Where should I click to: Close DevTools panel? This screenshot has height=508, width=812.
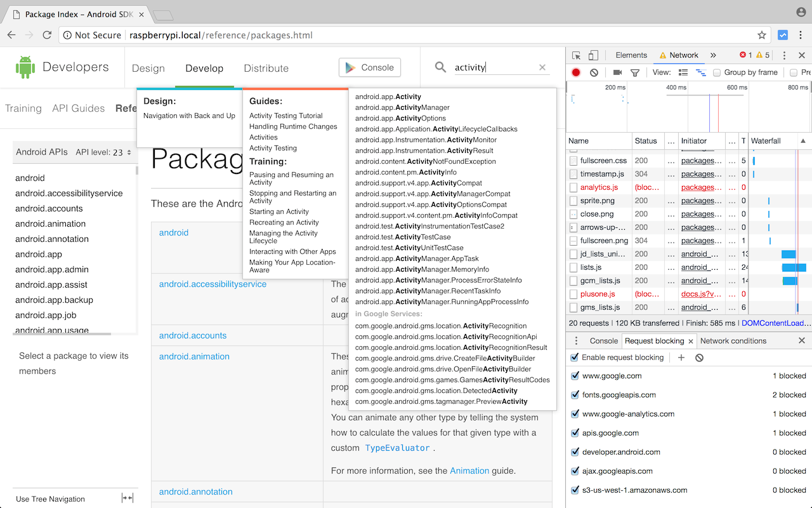coord(801,55)
